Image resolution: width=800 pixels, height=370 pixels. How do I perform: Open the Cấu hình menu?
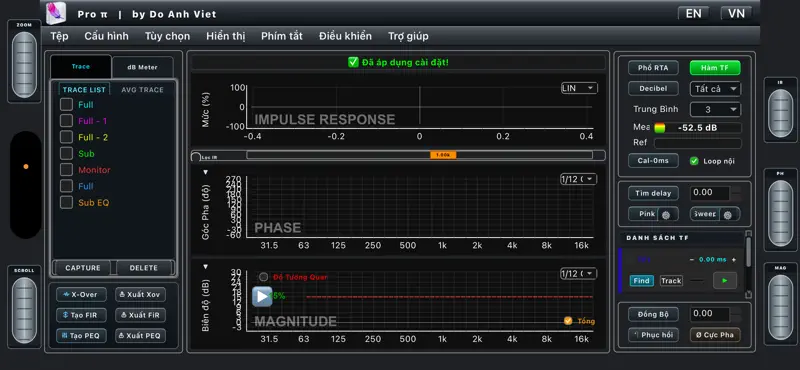[107, 36]
